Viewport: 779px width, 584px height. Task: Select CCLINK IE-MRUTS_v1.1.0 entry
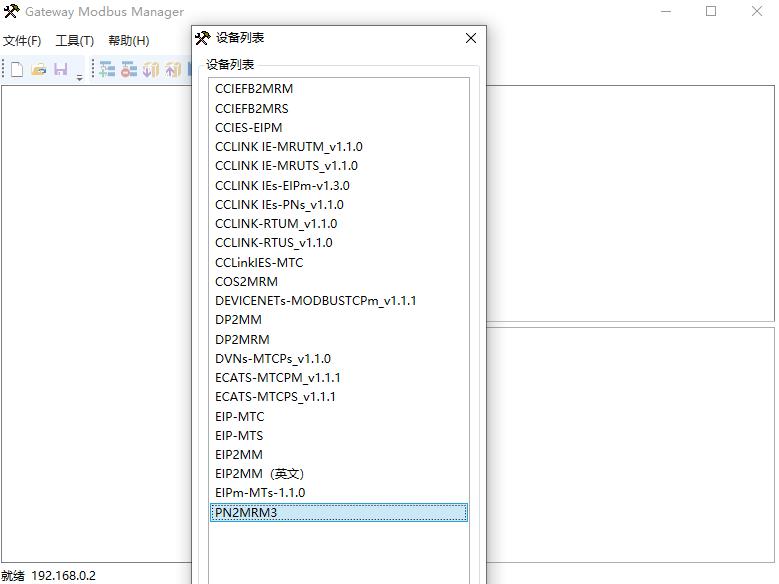click(339, 166)
